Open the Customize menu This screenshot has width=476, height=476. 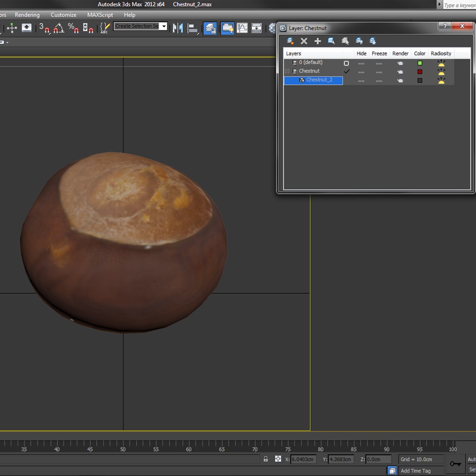(63, 15)
